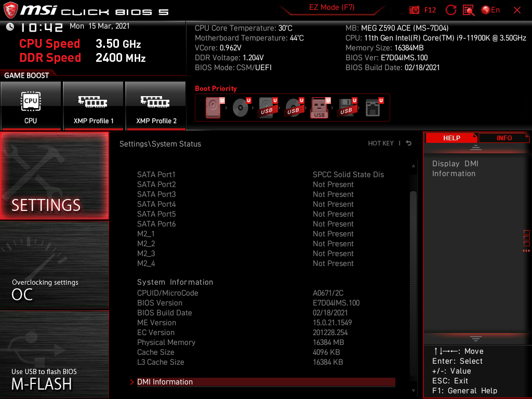This screenshot has width=532, height=399.
Task: Select the highlighted USB key boot device icon
Action: point(320,108)
